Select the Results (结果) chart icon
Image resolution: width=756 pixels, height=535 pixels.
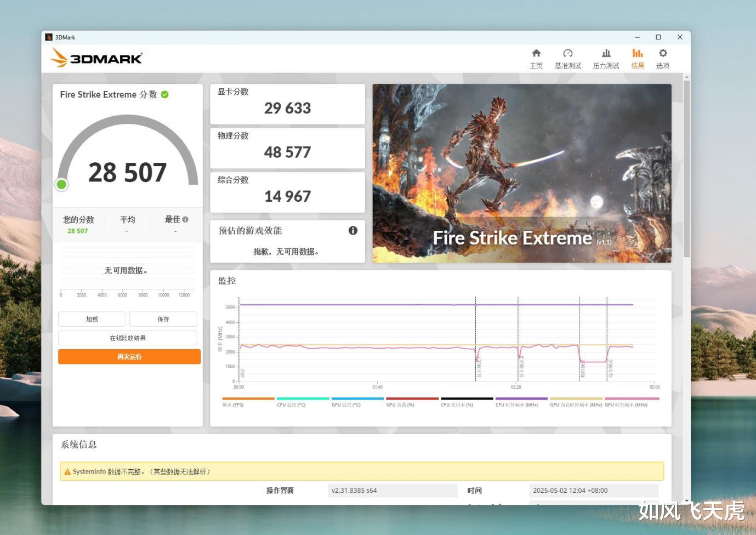pos(638,53)
